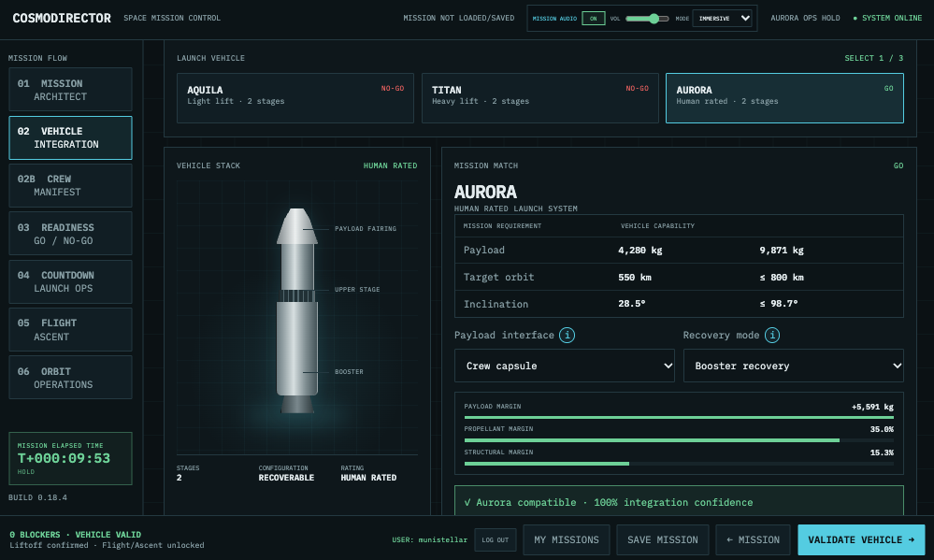Log out of the munistellar account

pyautogui.click(x=495, y=539)
